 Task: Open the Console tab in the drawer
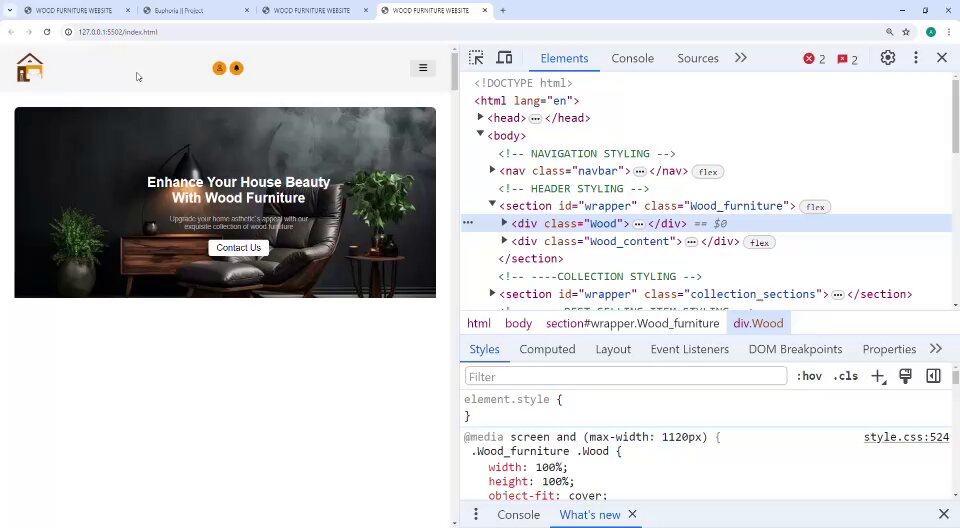coord(518,515)
